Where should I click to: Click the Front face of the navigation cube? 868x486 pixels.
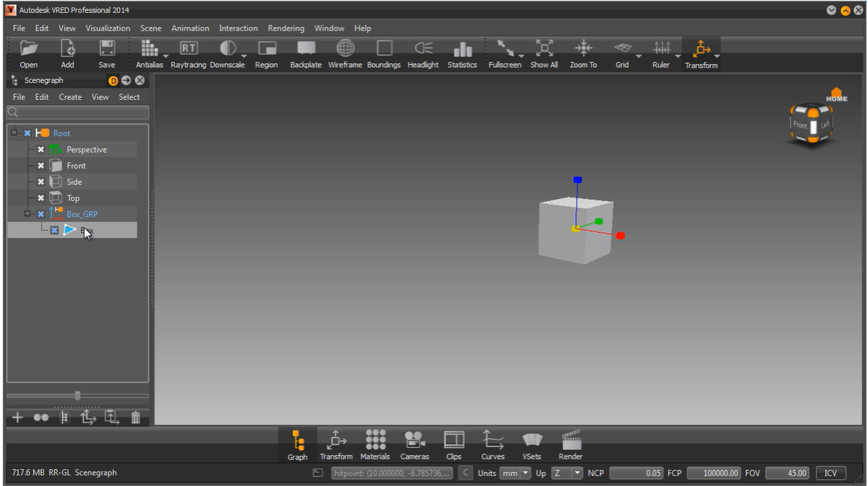(800, 125)
